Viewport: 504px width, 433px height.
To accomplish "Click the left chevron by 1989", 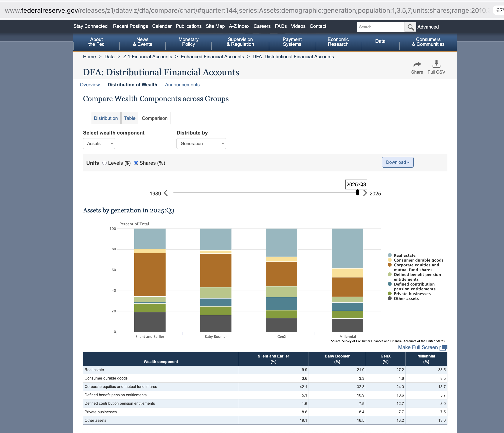I will [x=166, y=193].
